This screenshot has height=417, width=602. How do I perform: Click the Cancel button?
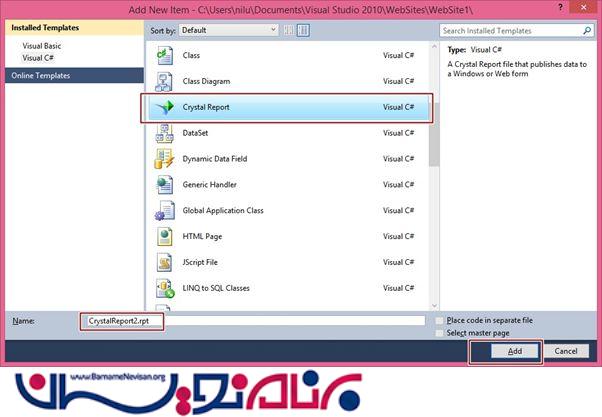coord(566,351)
